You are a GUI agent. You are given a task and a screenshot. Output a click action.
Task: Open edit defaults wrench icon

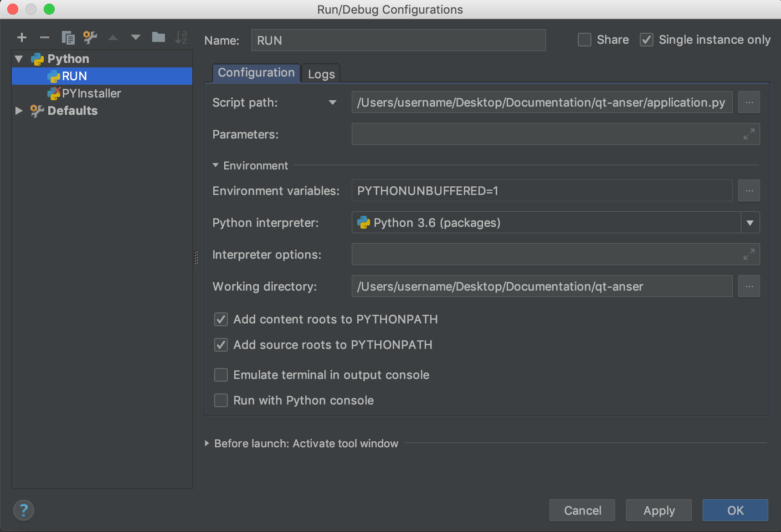point(90,37)
